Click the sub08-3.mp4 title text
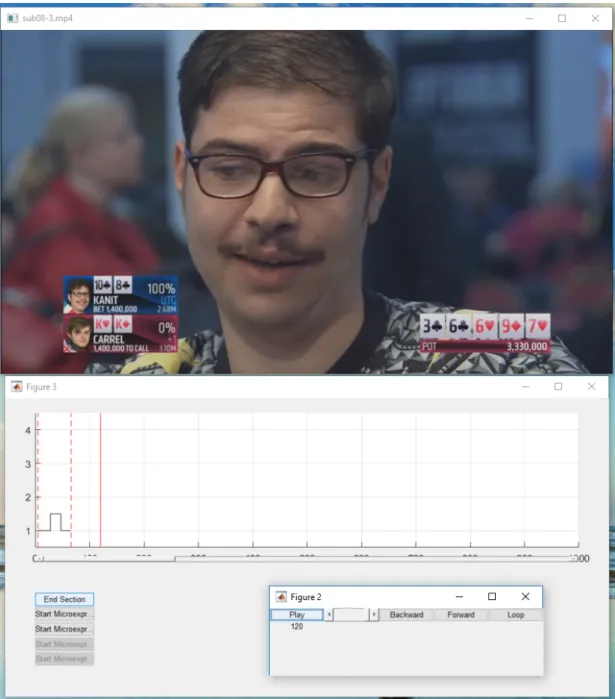This screenshot has width=615, height=699. [47, 18]
